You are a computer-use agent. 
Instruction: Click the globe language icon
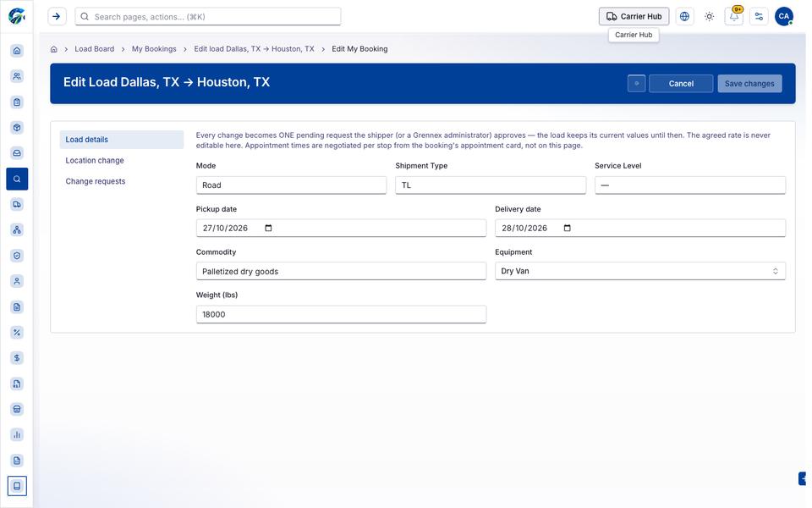coord(684,17)
